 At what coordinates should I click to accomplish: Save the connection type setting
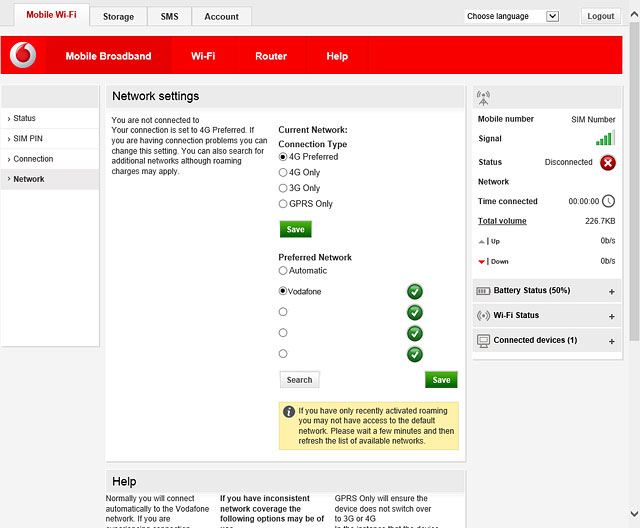296,229
